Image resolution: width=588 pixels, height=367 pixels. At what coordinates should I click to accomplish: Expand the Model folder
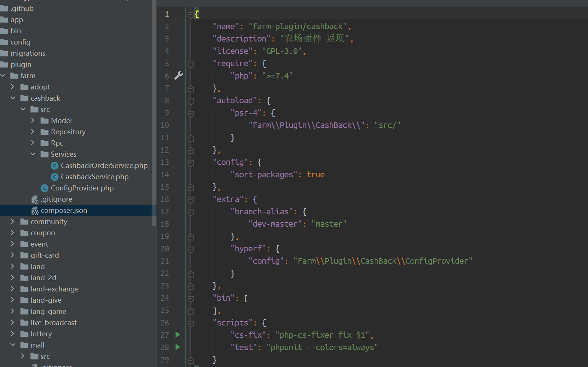pos(33,120)
